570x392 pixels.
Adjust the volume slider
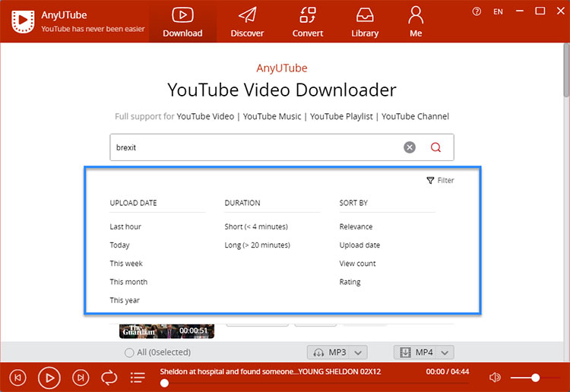tap(535, 378)
